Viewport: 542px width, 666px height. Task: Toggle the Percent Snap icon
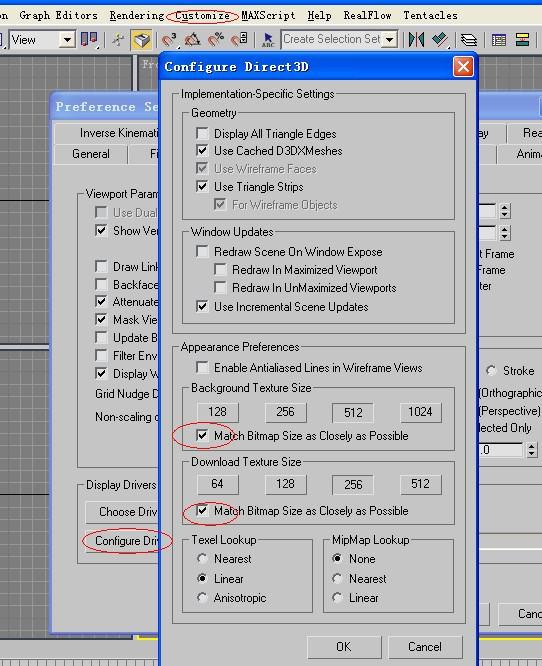click(216, 40)
